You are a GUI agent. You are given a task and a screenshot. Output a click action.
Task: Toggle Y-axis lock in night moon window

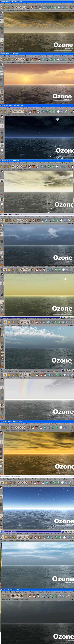pyautogui.click(x=18, y=112)
